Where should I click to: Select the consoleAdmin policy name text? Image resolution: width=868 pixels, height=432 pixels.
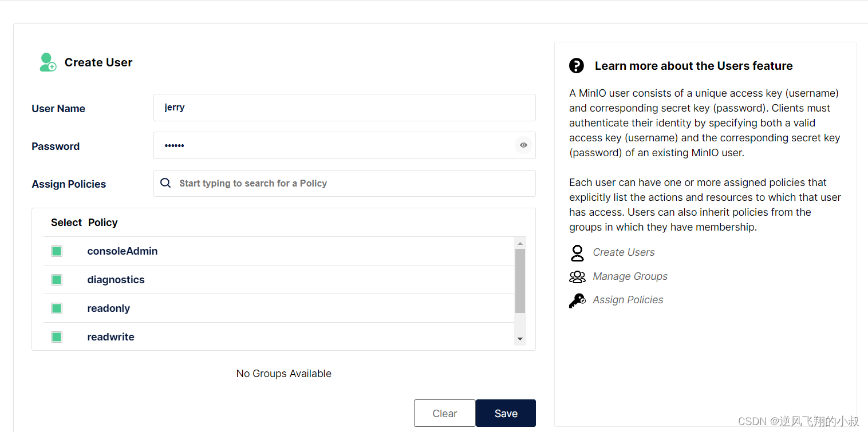123,251
